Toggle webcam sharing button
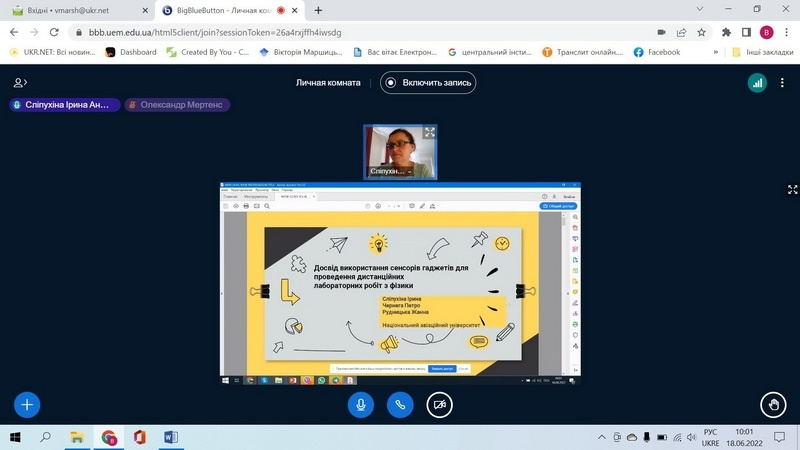The image size is (800, 450). coord(439,404)
